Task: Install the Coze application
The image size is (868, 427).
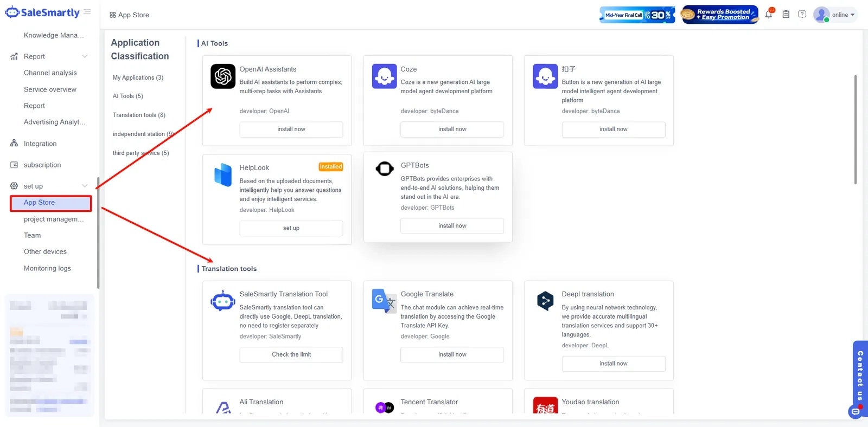Action: [452, 130]
